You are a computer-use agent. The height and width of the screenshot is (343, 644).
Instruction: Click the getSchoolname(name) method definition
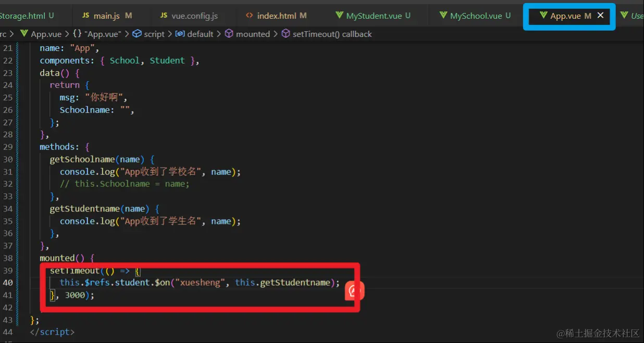(102, 159)
